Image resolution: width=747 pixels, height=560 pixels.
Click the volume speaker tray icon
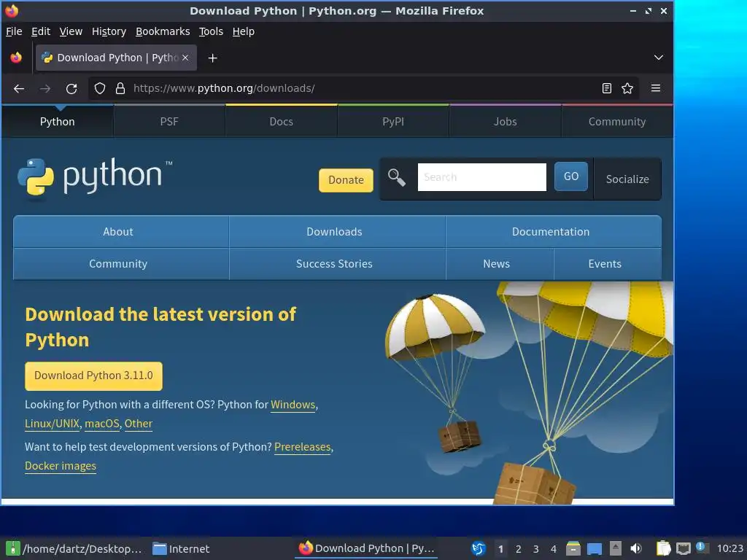click(636, 548)
